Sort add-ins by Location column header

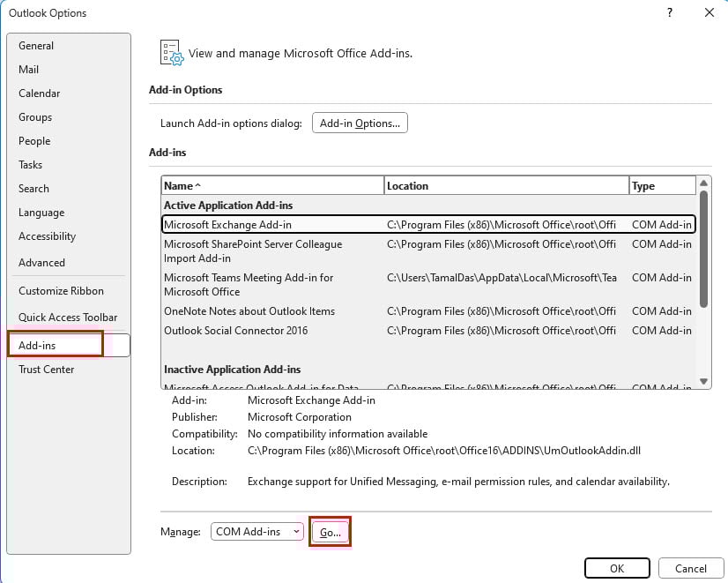(x=507, y=186)
